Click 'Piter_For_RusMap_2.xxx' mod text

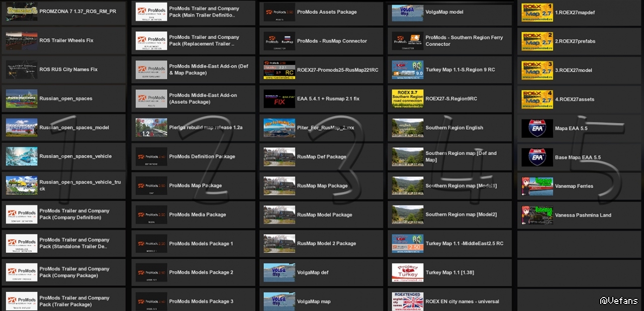click(x=326, y=128)
